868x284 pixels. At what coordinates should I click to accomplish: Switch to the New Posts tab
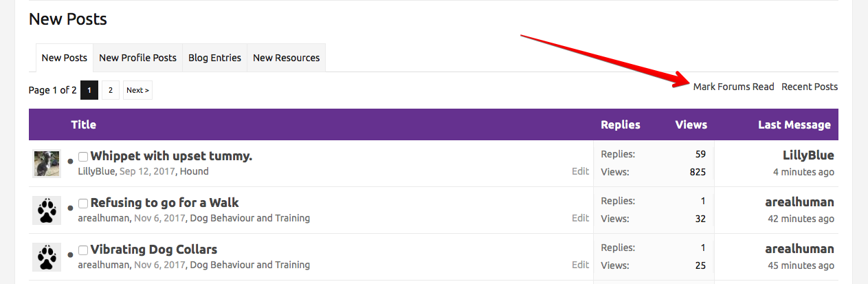[65, 58]
